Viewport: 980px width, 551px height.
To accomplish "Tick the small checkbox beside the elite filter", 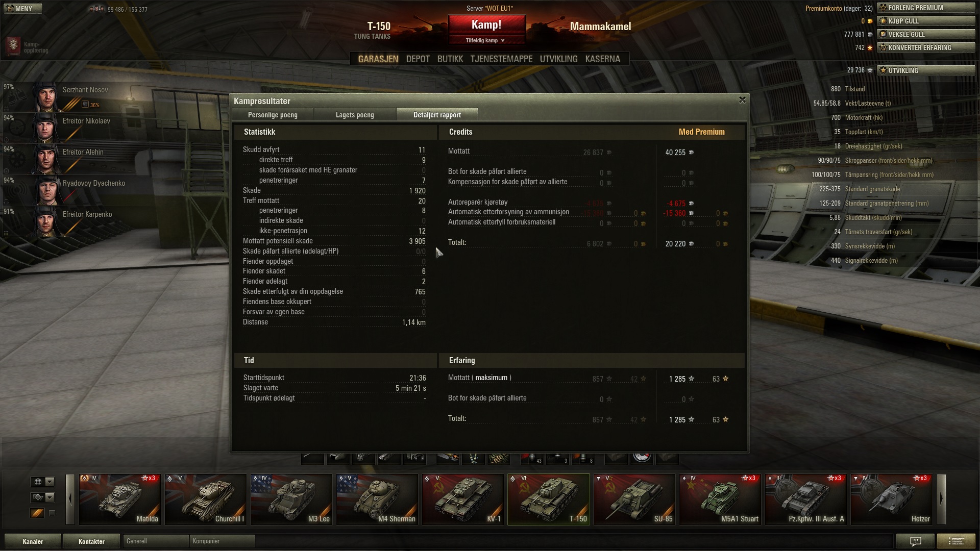I will point(52,513).
